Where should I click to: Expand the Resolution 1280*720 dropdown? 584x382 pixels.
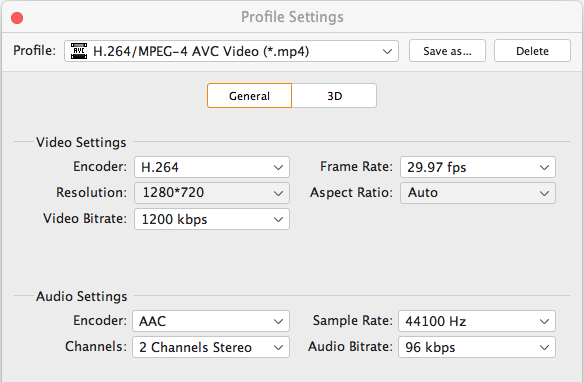212,193
